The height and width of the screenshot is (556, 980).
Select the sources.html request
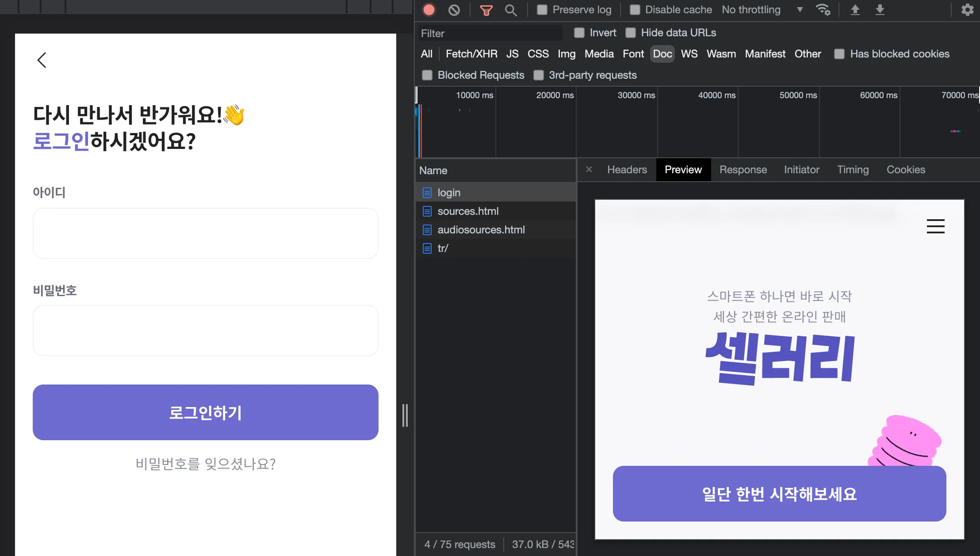point(467,211)
